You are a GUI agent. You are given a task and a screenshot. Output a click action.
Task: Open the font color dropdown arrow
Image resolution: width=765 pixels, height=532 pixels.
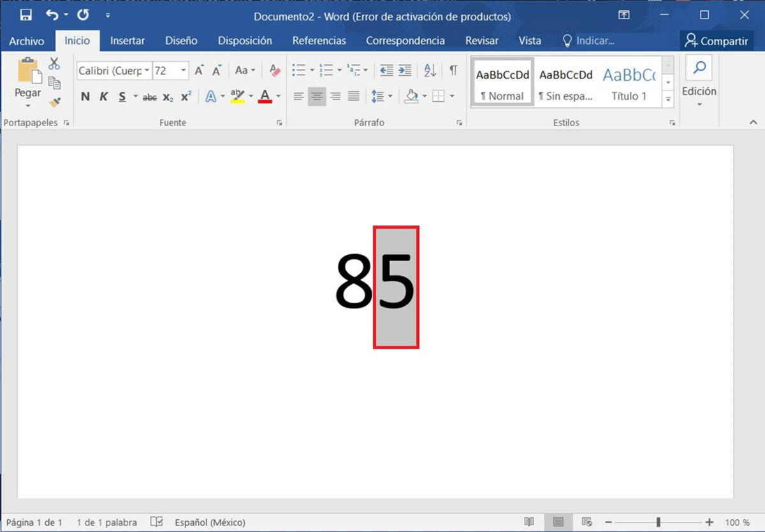[277, 97]
